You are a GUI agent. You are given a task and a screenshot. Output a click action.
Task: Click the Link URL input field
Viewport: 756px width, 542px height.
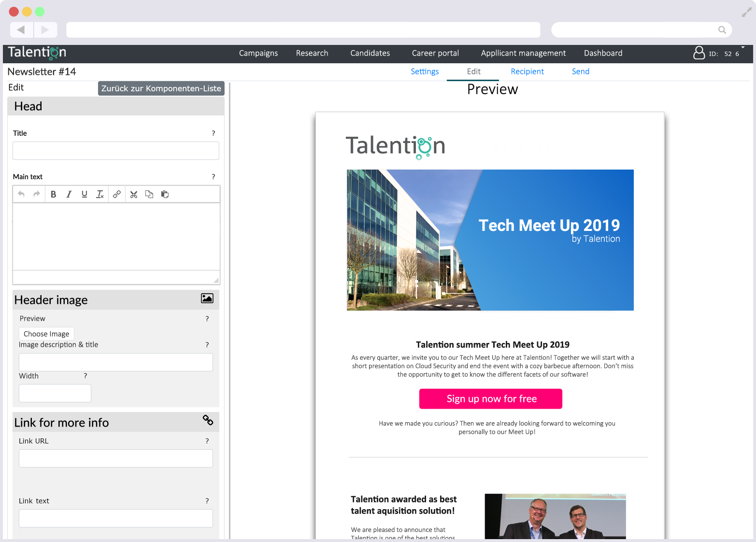pos(116,458)
